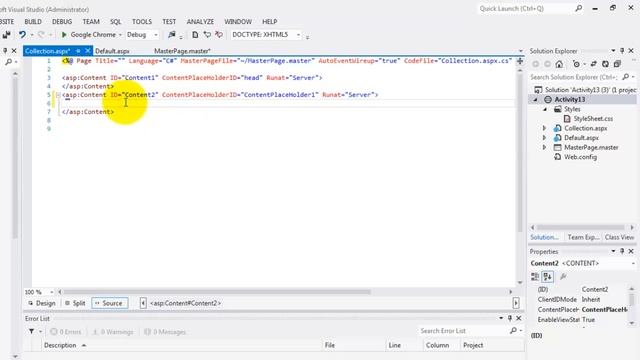This screenshot has height=360, width=640.
Task: Click the search magnifier in Solution Explorer
Action: pyautogui.click(x=626, y=77)
